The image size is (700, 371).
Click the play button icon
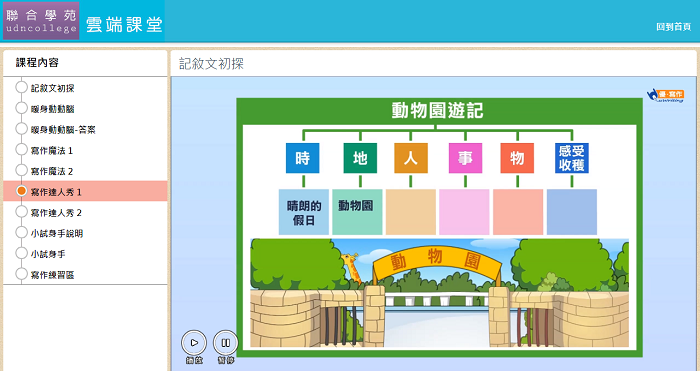pyautogui.click(x=194, y=343)
